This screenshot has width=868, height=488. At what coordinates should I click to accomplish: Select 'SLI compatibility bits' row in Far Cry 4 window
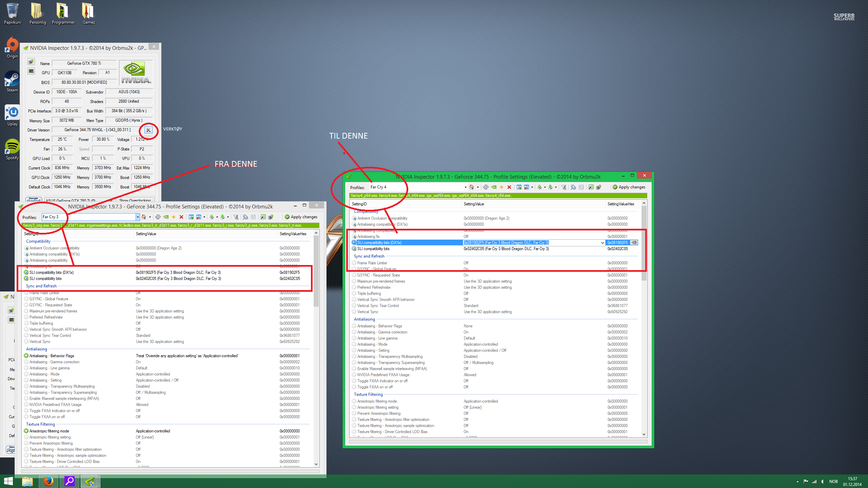coord(494,249)
